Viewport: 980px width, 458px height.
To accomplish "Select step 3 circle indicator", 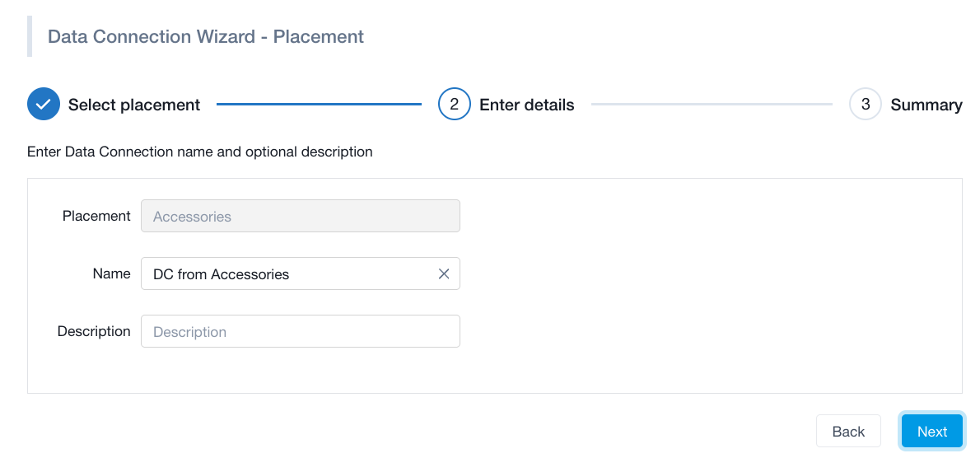I will pos(866,105).
